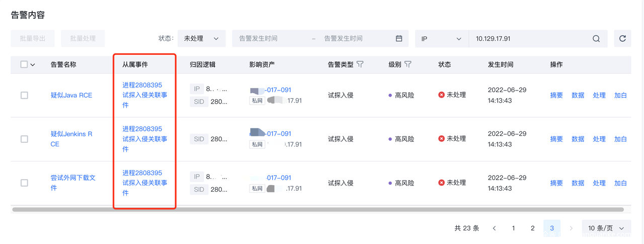Click 摘要 in the first row

556,95
